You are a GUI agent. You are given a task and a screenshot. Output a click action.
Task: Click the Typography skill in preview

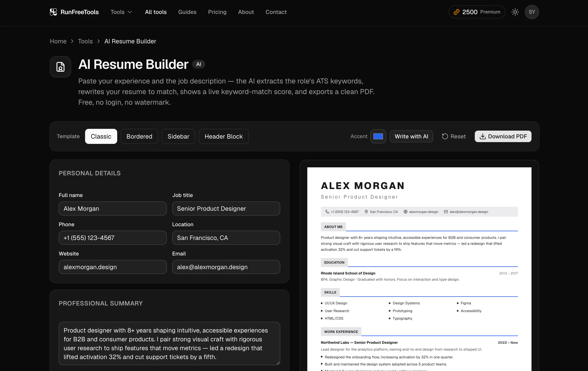point(402,318)
